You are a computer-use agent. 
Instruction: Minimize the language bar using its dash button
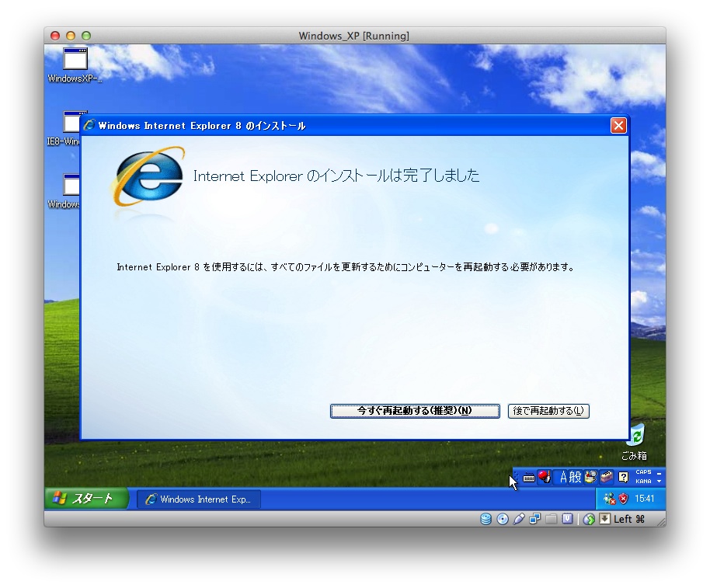tap(660, 472)
